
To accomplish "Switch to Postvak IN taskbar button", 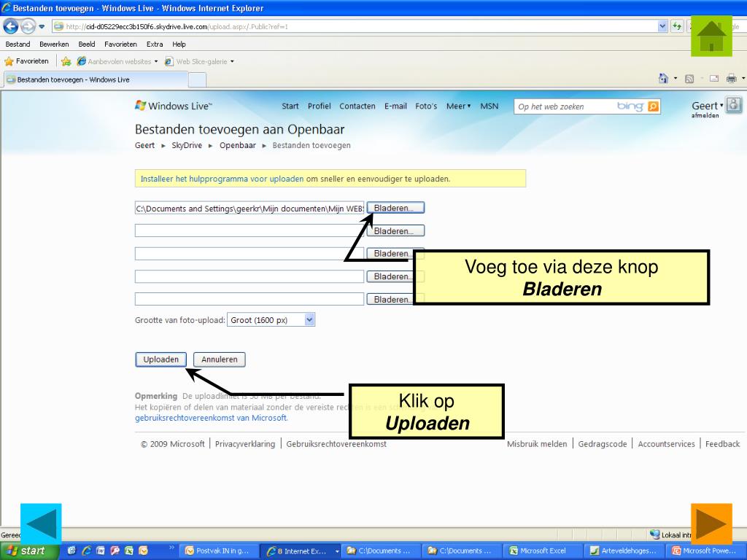I will (220, 551).
